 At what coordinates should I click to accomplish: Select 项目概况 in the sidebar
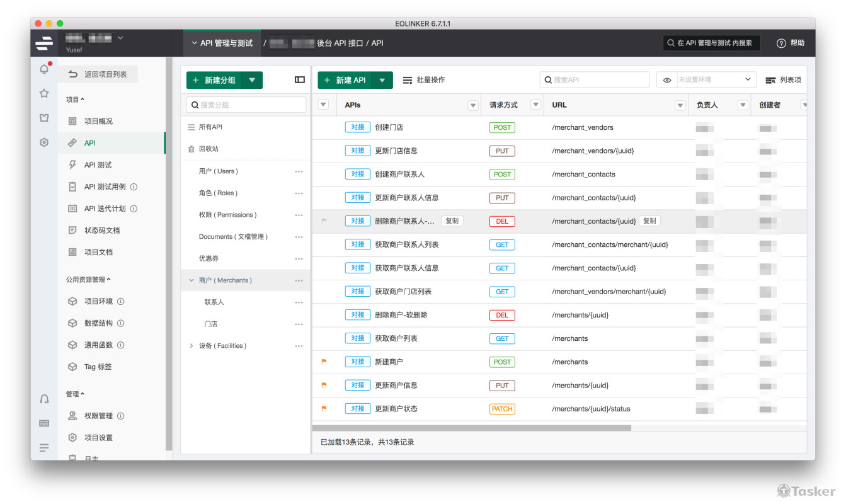coord(98,121)
